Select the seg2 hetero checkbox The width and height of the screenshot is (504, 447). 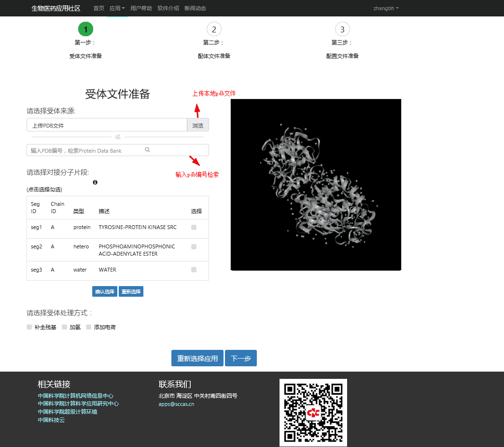pyautogui.click(x=194, y=246)
